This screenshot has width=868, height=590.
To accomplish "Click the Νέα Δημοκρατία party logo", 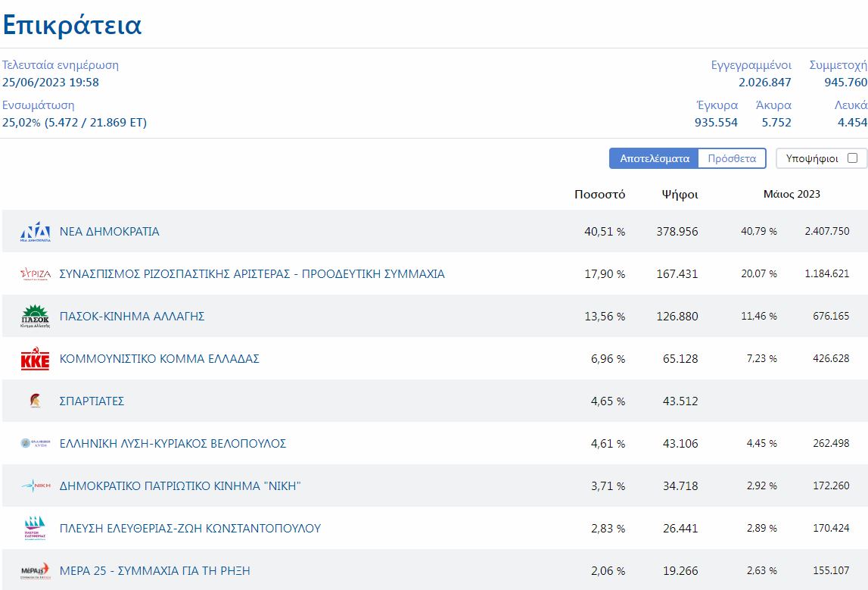I will click(x=36, y=232).
